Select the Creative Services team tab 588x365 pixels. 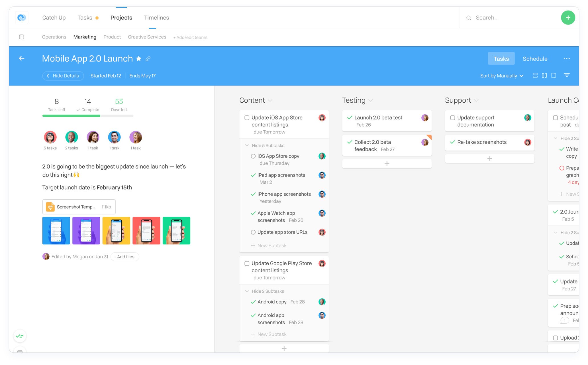click(147, 37)
